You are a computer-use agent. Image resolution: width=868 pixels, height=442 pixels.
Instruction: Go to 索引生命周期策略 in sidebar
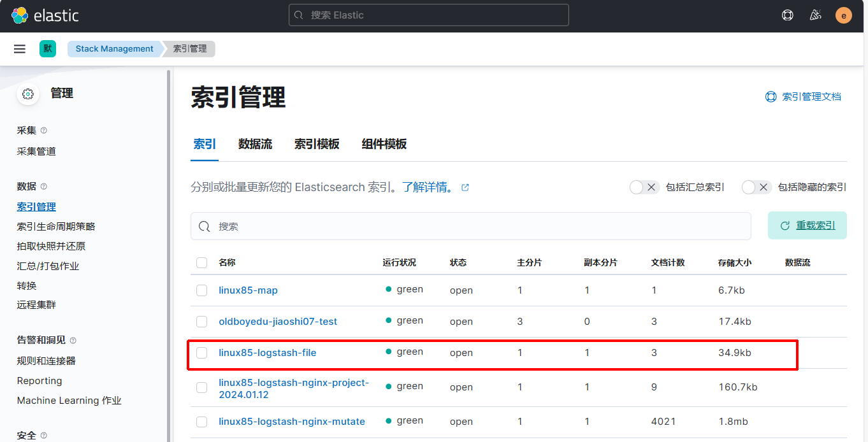56,227
